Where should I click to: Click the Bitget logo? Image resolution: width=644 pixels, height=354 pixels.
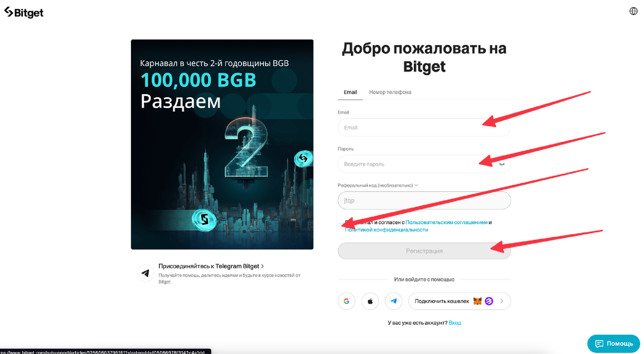24,12
